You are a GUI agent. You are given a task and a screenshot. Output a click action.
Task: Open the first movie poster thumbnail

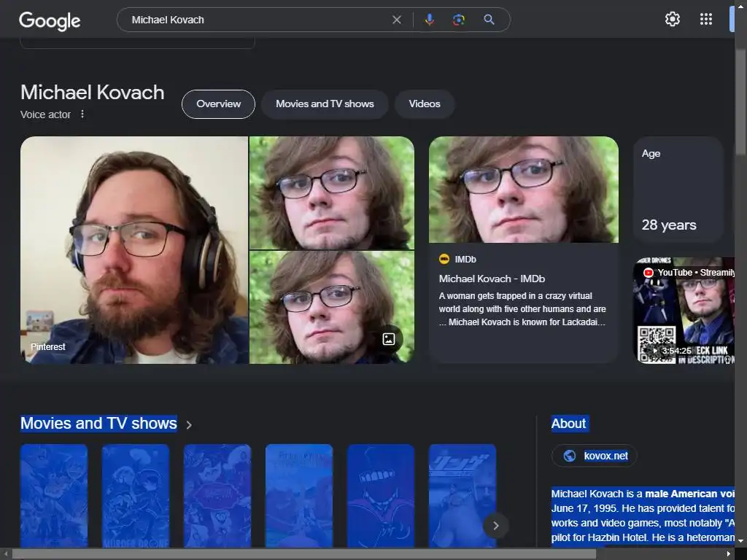54,496
